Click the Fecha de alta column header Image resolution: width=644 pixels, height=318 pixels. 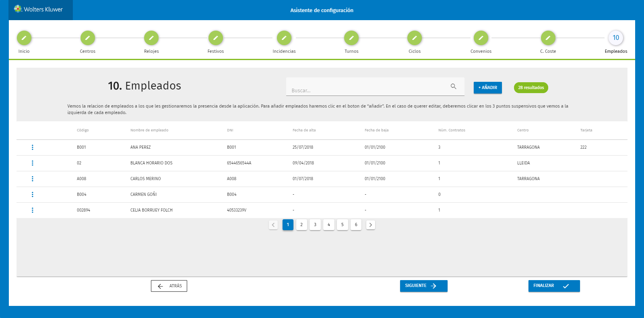[304, 130]
